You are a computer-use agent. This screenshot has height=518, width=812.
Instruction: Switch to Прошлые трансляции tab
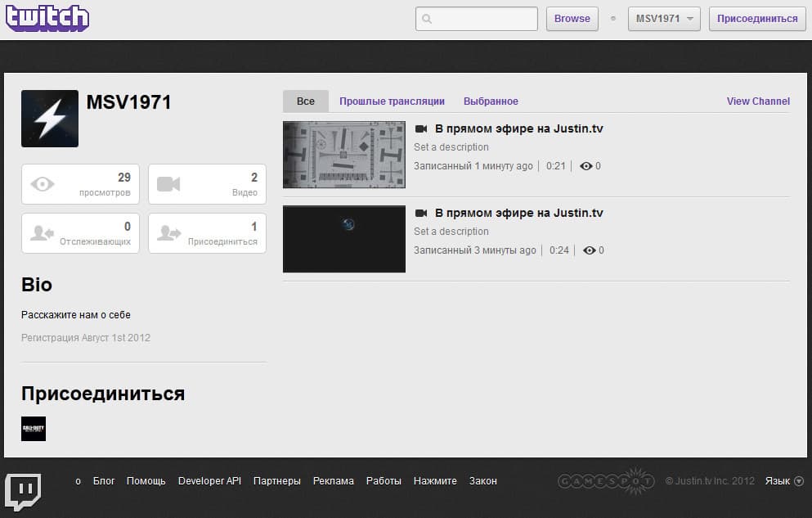392,101
